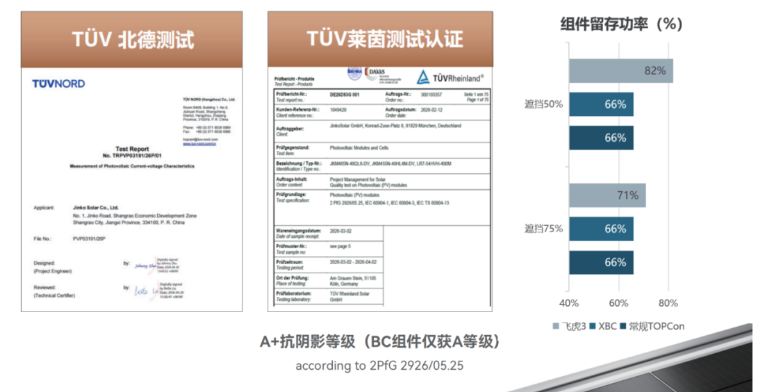Click the 遮挡75% axis label

tap(544, 229)
